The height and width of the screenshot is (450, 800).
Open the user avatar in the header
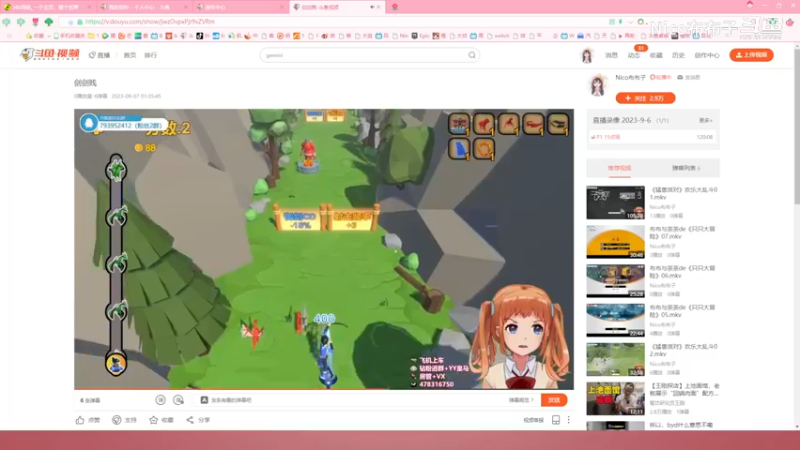click(587, 55)
